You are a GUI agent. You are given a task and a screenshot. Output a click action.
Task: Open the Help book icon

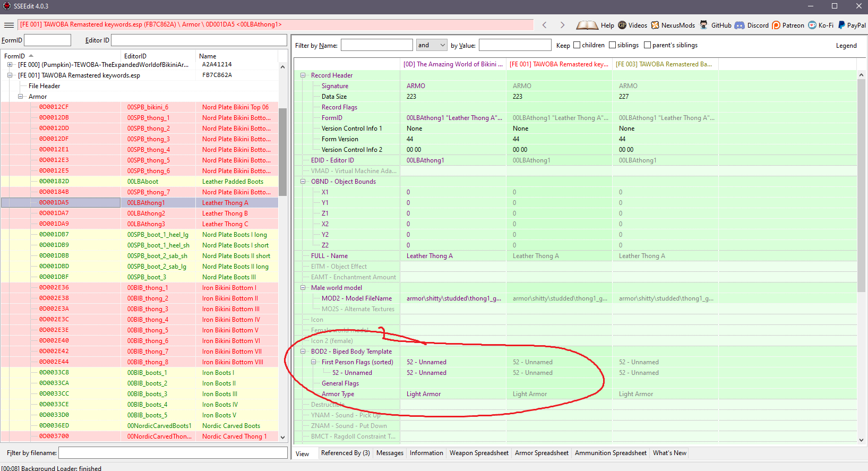(x=587, y=25)
